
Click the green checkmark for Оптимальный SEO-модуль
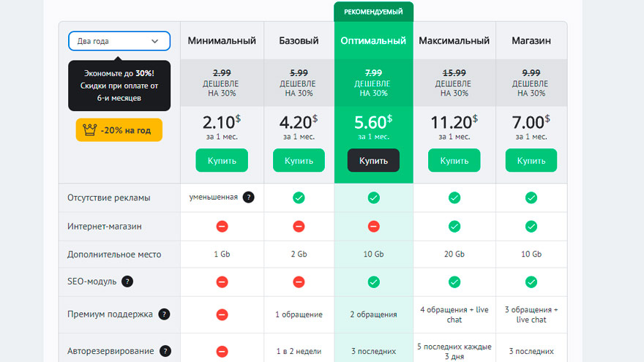(373, 282)
